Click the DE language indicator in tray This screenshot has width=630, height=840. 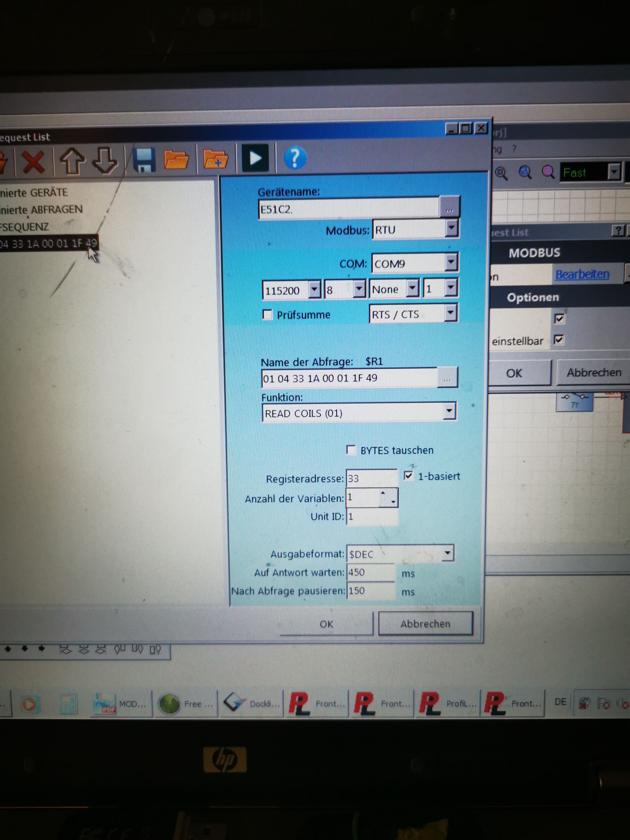[560, 702]
